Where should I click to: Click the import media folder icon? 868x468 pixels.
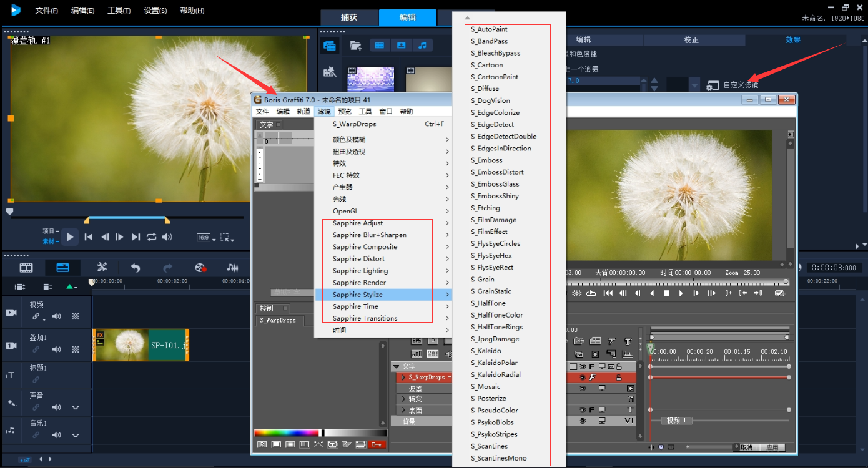click(x=355, y=46)
